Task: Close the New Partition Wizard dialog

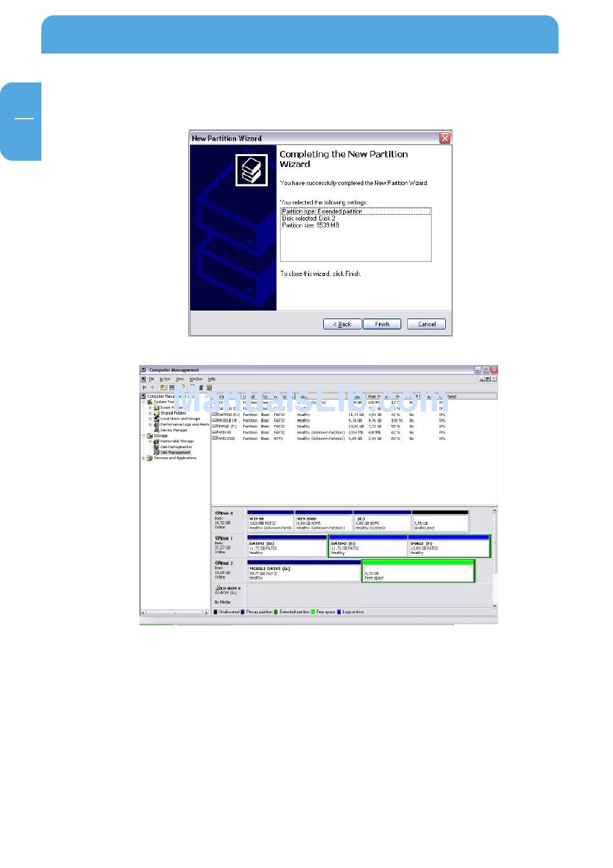Action: [445, 138]
